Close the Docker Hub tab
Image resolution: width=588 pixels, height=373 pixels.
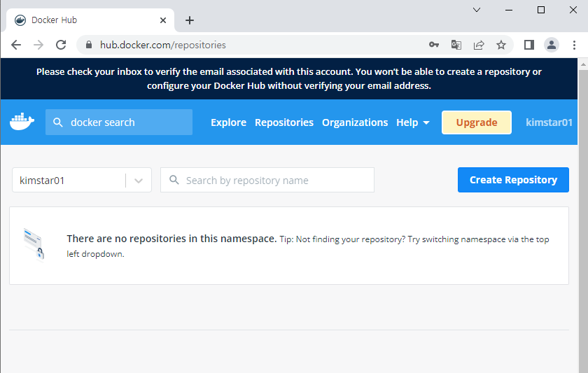[162, 20]
